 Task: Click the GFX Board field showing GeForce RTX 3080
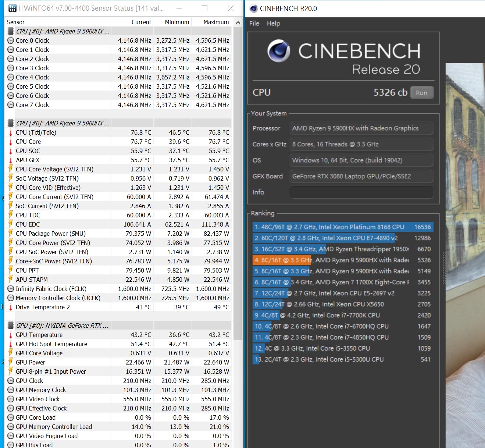[x=361, y=176]
